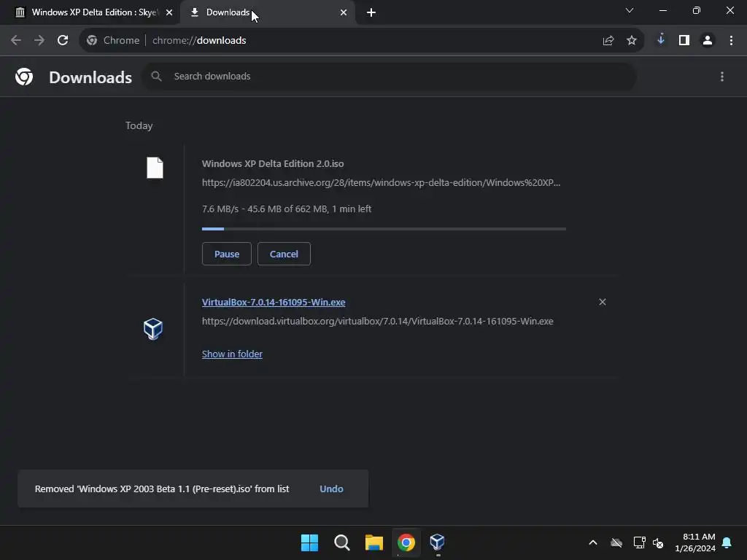Click the download.virtualbox.org source URL text

(x=378, y=321)
